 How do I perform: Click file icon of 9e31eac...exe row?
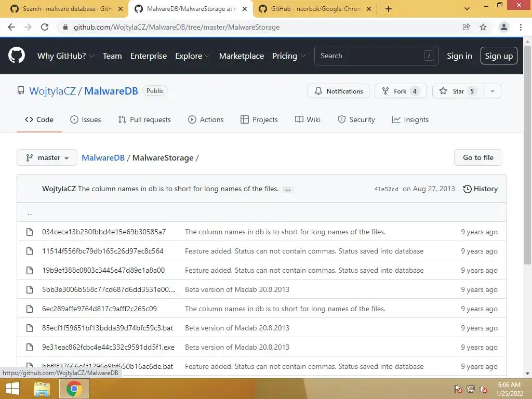pyautogui.click(x=30, y=347)
